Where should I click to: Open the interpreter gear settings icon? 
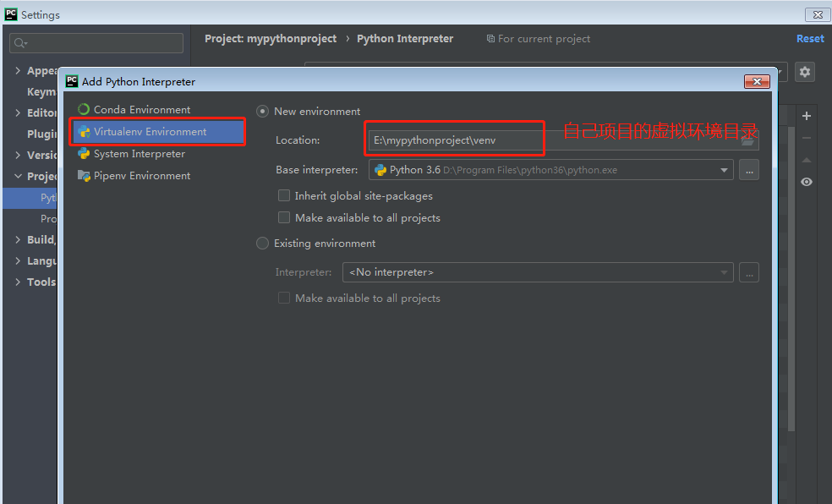coord(804,72)
